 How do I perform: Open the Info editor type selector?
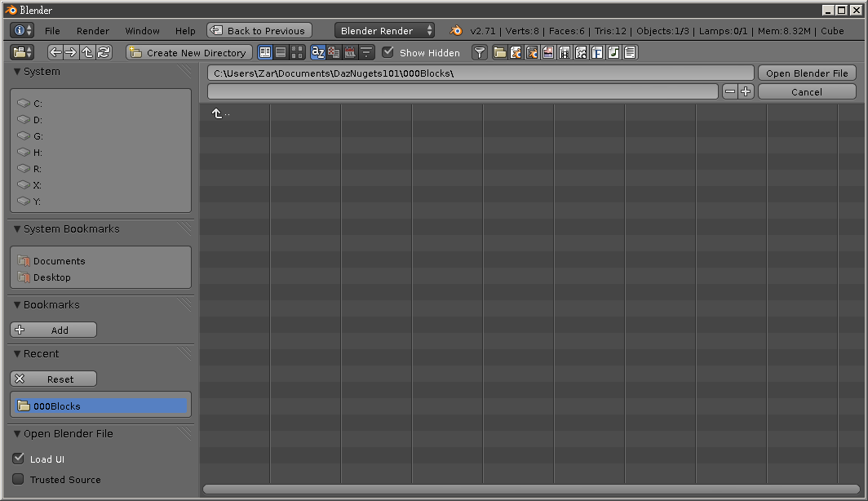[x=22, y=30]
